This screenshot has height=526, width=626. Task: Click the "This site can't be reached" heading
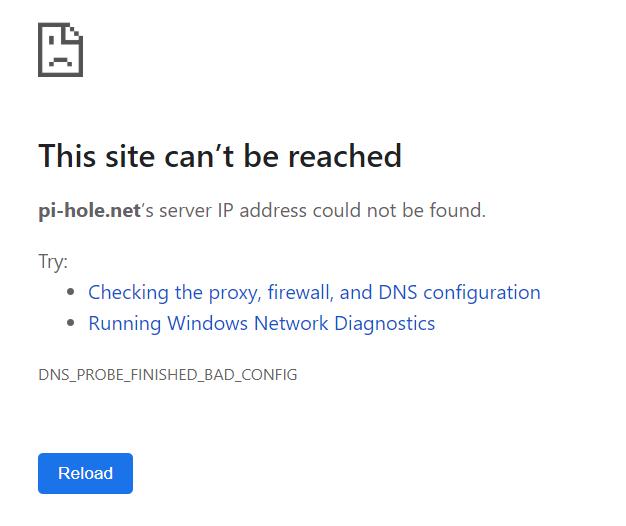tap(220, 156)
